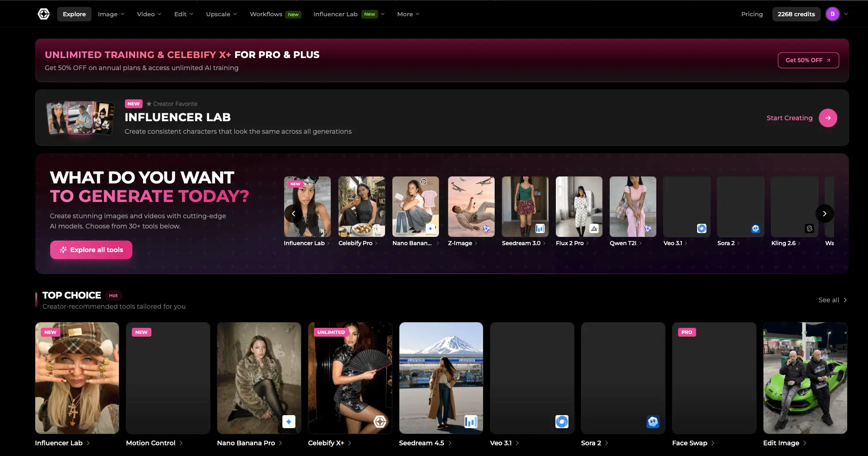
Task: Open the Motion Control label link
Action: (154, 443)
